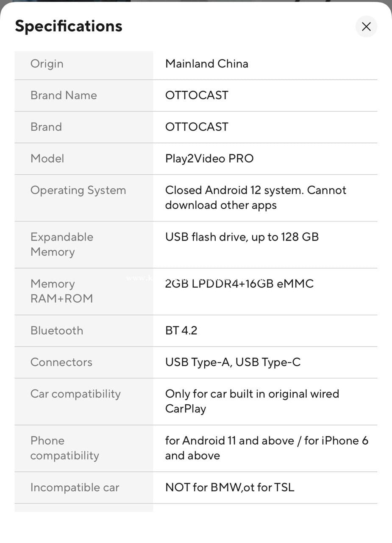Select the Expandable Memory label
Viewport: 392px width, 543px height.
click(62, 244)
